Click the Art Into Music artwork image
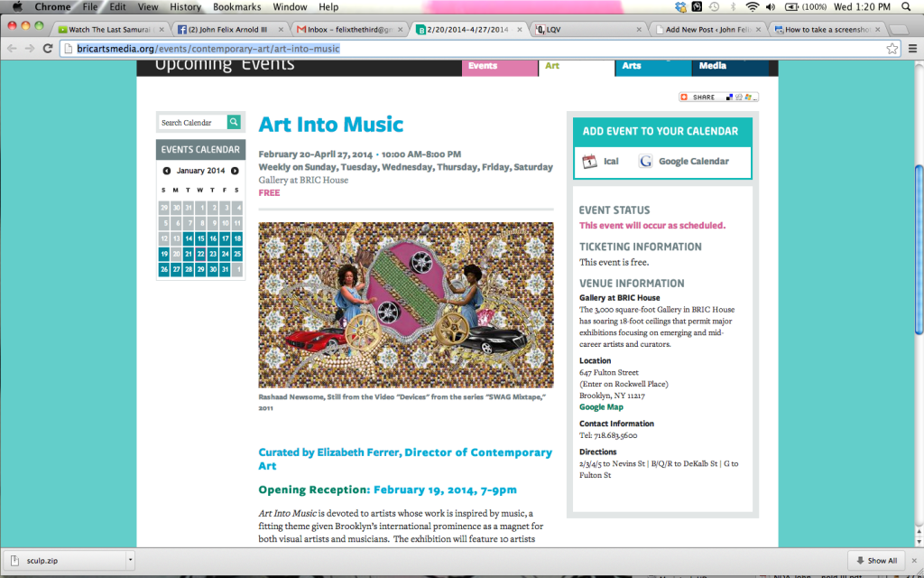 406,305
